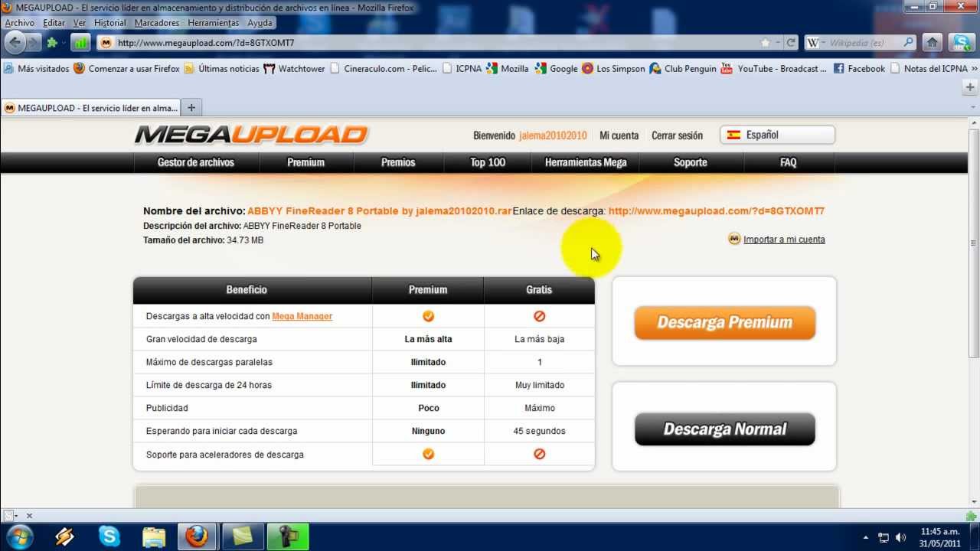Open Comenzar a usar Firefox bookmark
Image resolution: width=980 pixels, height=551 pixels.
coord(126,68)
